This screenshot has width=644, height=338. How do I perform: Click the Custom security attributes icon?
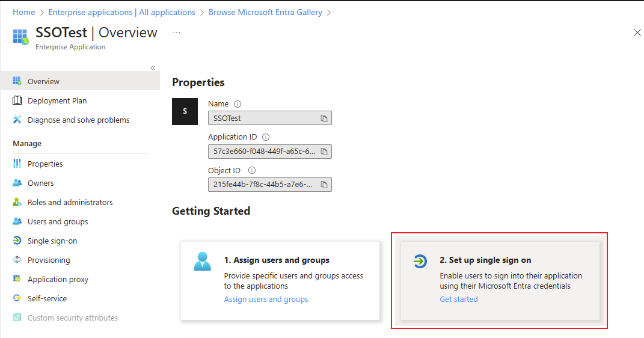click(17, 318)
